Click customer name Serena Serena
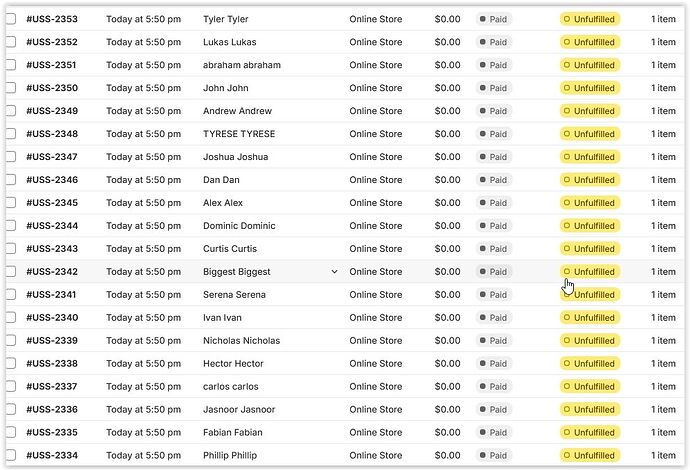690x470 pixels. (234, 295)
